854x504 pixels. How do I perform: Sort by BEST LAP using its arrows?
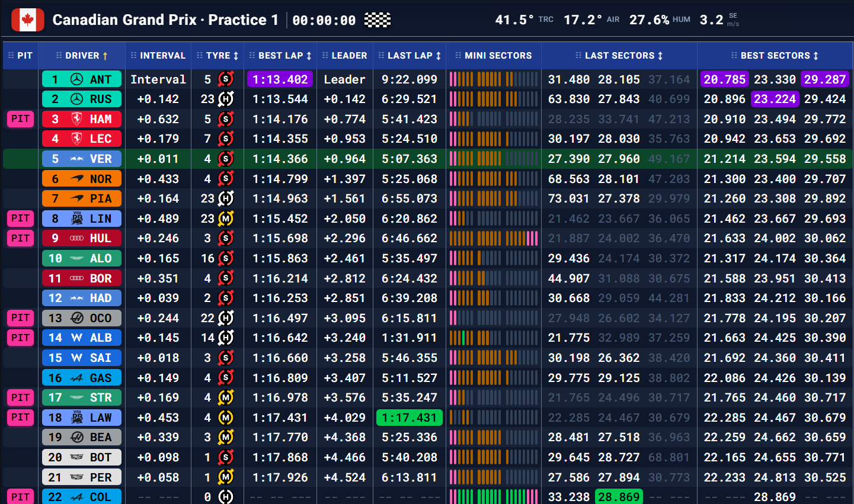point(309,56)
